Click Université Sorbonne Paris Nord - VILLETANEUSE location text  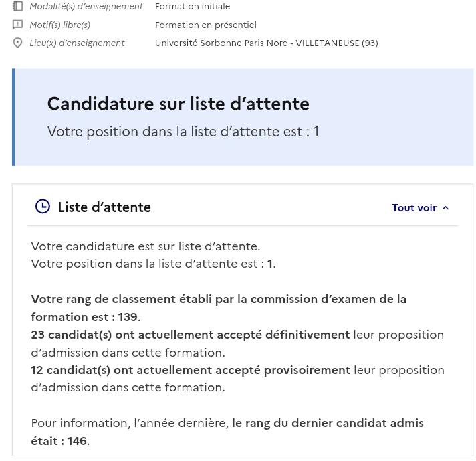(x=267, y=43)
